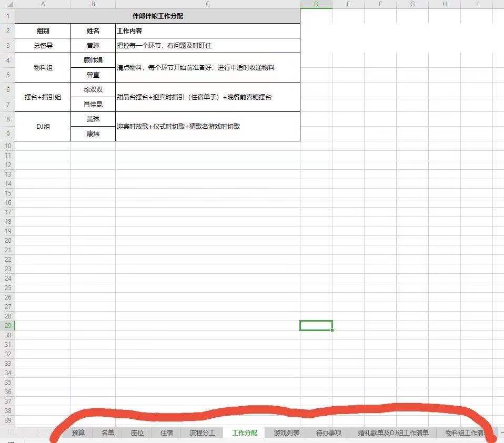504x443 pixels.
Task: Click the cell with 康炜
Action: (x=93, y=134)
